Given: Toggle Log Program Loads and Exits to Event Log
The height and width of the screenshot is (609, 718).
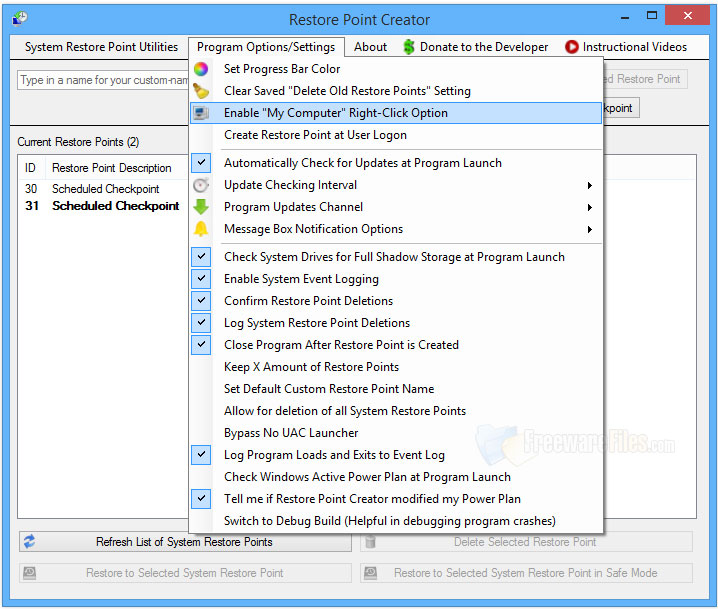Looking at the screenshot, I should 396,455.
